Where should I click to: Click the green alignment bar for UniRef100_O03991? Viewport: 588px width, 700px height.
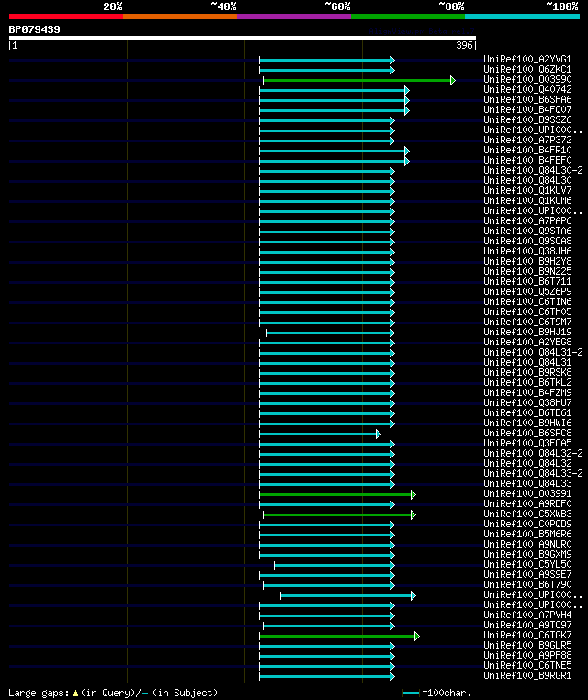point(337,494)
